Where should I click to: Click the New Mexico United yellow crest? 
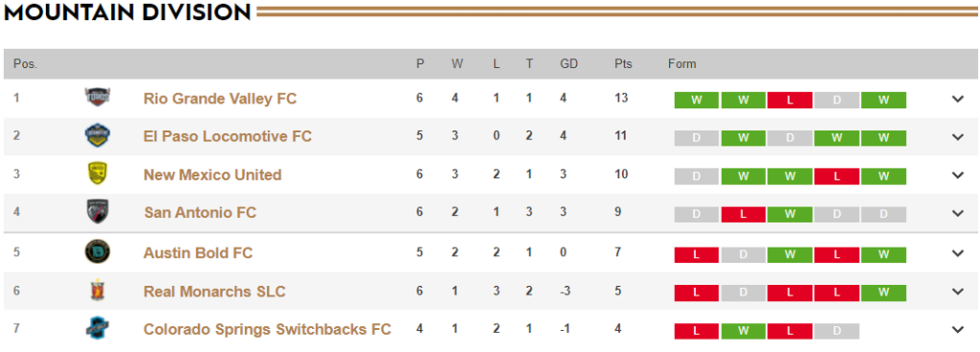tap(98, 174)
